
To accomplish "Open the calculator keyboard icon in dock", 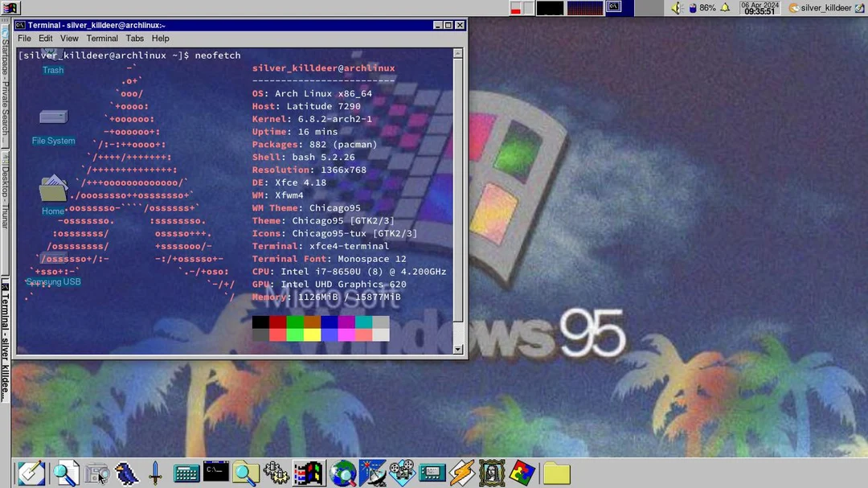I will coord(186,473).
